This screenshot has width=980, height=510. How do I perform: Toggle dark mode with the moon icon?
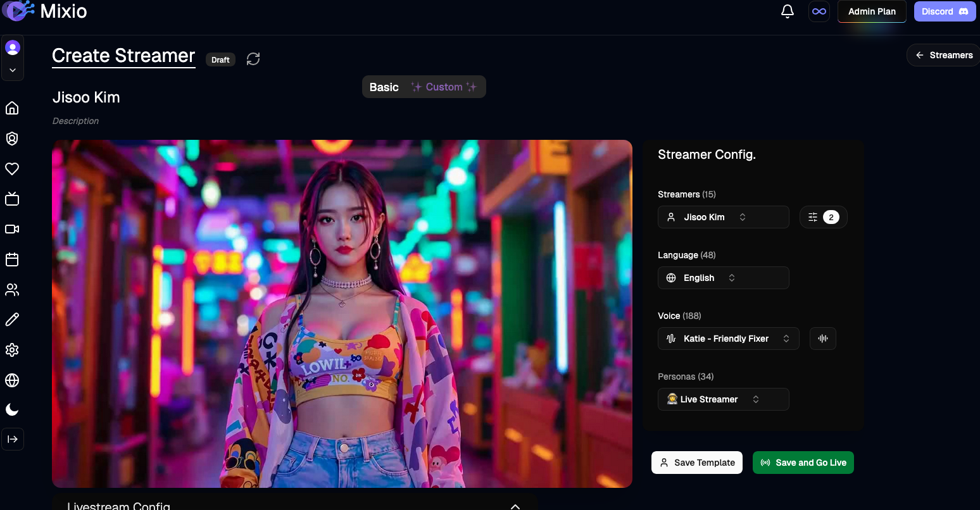(x=13, y=409)
